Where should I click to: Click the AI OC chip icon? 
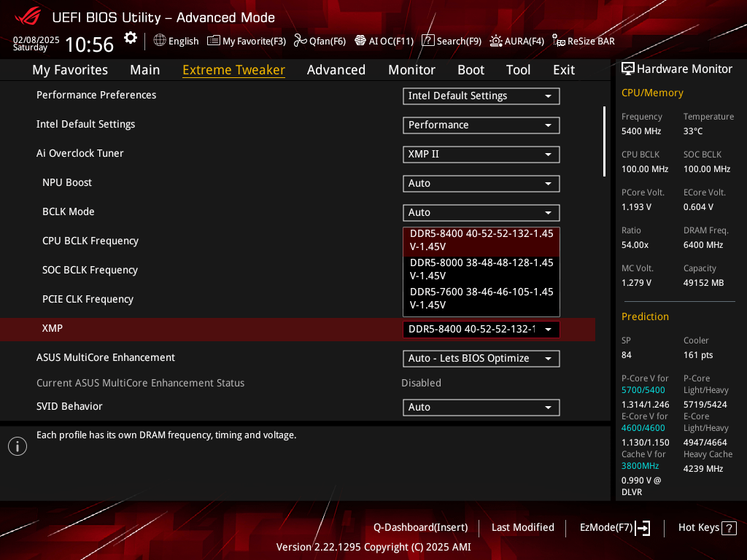tap(360, 41)
